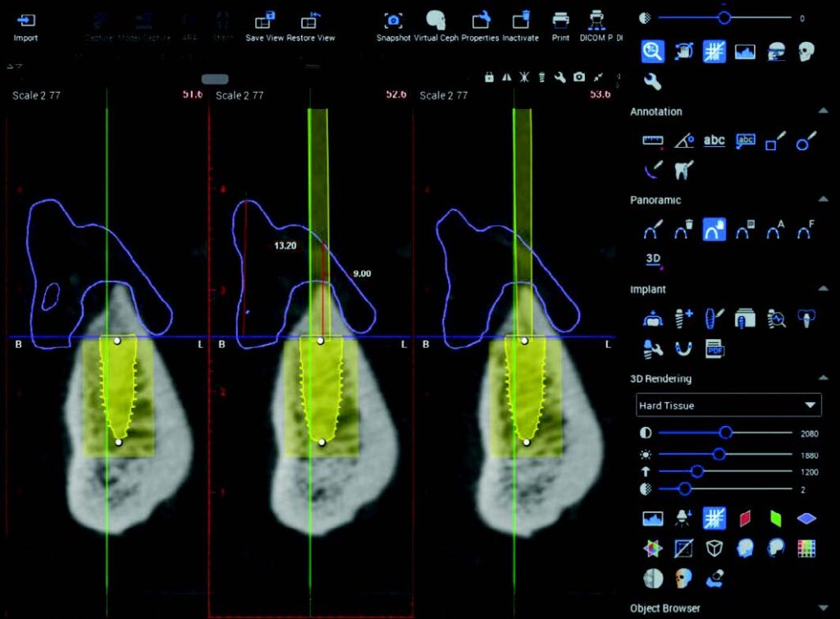The image size is (840, 619).
Task: Export implant report as PDF
Action: point(714,348)
